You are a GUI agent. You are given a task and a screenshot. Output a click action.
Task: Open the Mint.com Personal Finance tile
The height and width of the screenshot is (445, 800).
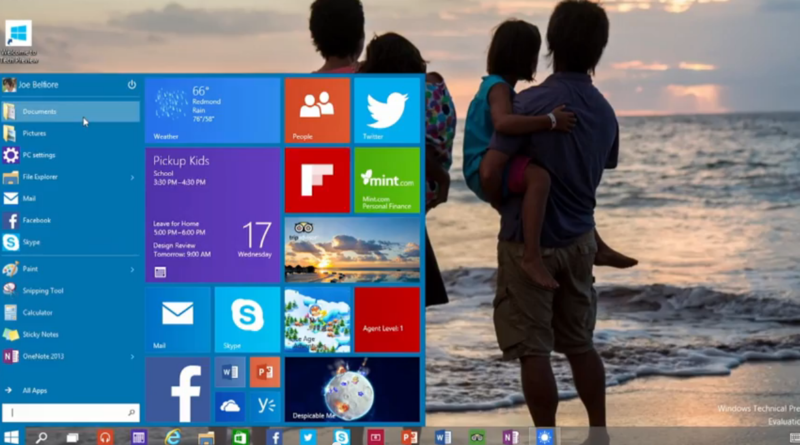387,180
